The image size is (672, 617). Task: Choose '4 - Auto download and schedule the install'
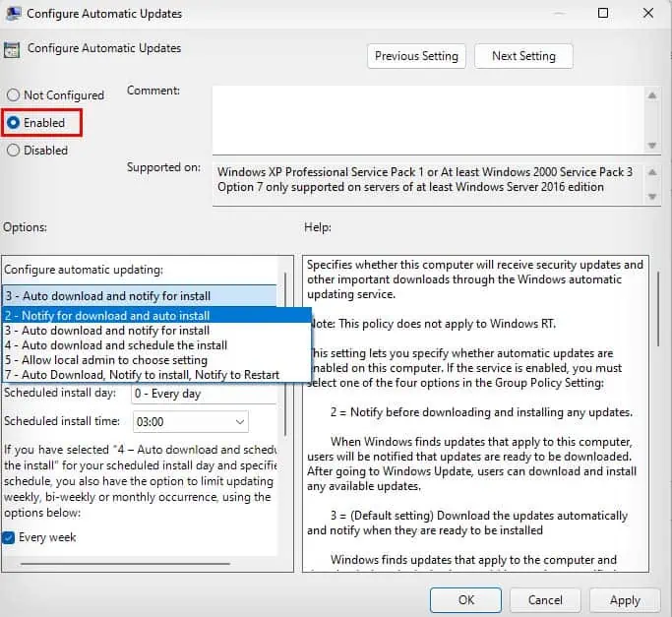[x=156, y=345]
